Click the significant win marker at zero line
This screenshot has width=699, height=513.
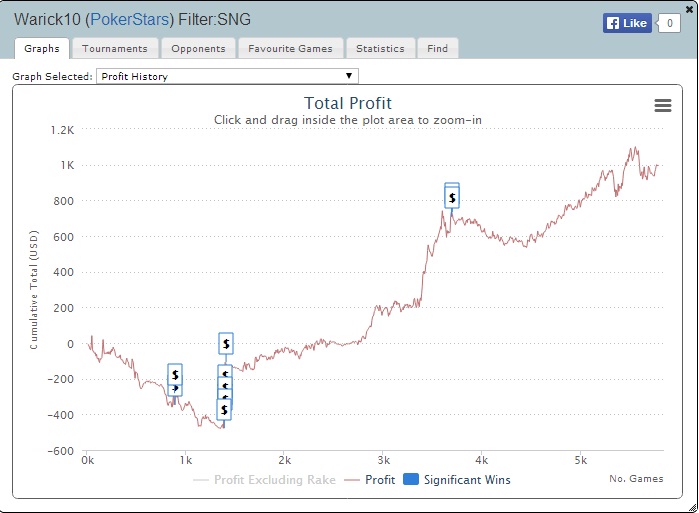[x=226, y=343]
